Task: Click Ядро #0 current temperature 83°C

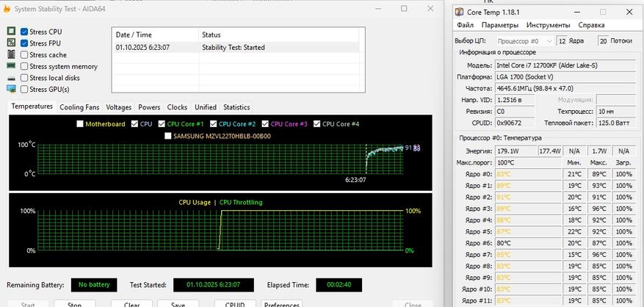Action: pos(528,174)
